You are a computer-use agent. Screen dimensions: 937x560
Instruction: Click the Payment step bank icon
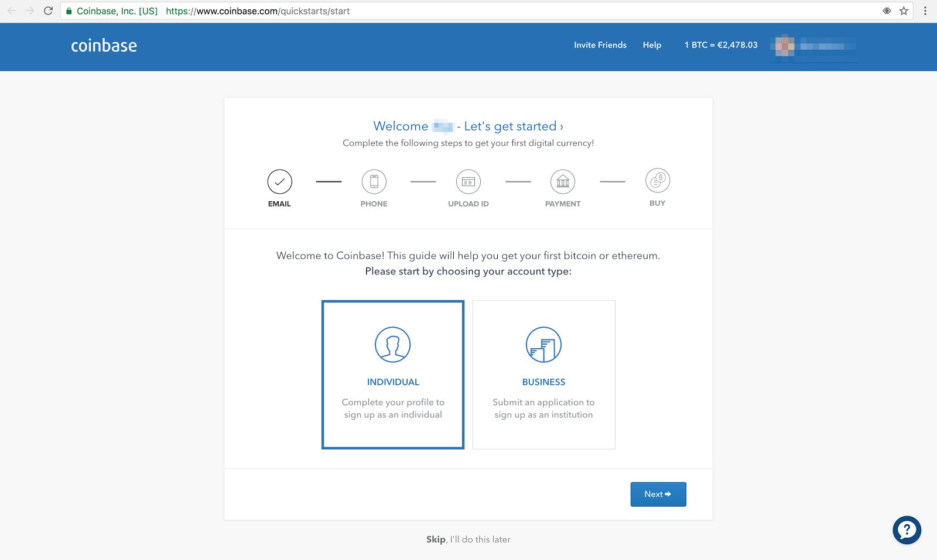coord(563,181)
